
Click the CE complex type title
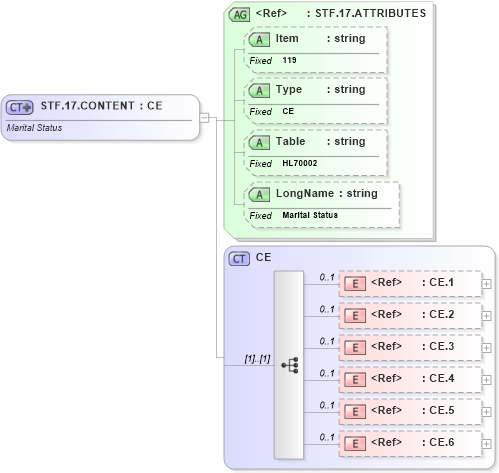[263, 257]
